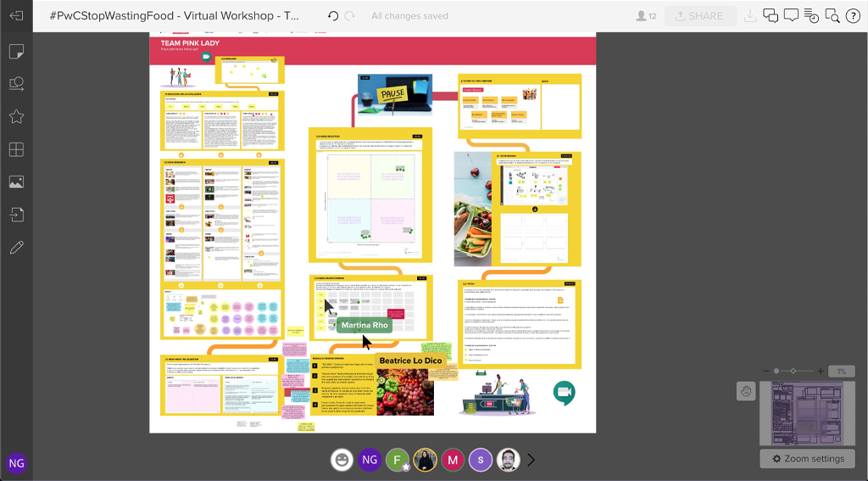Click the bearded man participant photo avatar
The width and height of the screenshot is (868, 481).
click(x=509, y=460)
